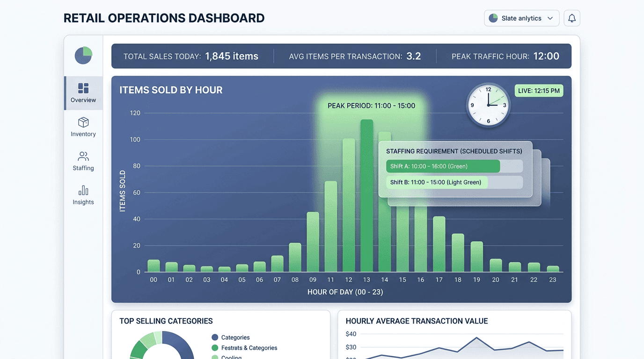Image resolution: width=644 pixels, height=359 pixels.
Task: Click the LIVE: 12:15 PM badge
Action: point(539,91)
